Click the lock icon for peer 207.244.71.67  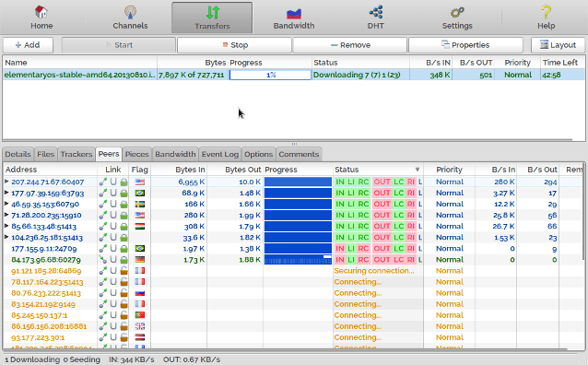click(x=123, y=182)
